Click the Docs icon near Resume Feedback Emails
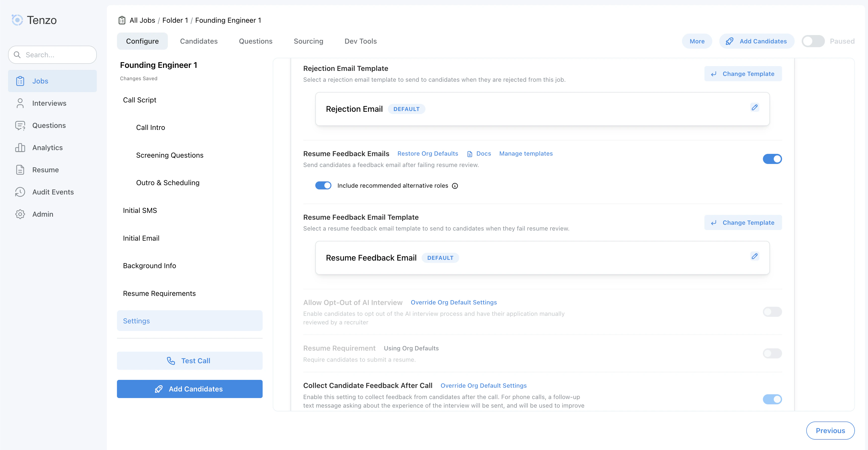The width and height of the screenshot is (868, 450). click(x=470, y=153)
